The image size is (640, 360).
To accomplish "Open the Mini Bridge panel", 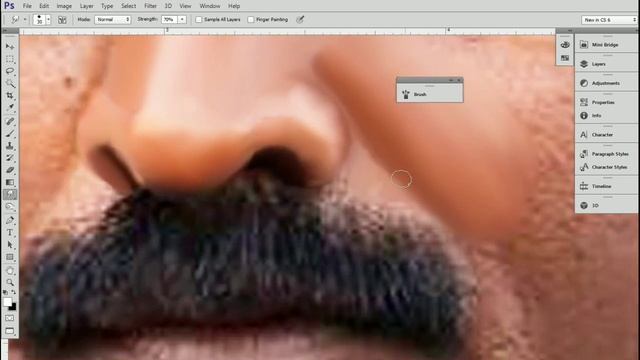I will 606,44.
